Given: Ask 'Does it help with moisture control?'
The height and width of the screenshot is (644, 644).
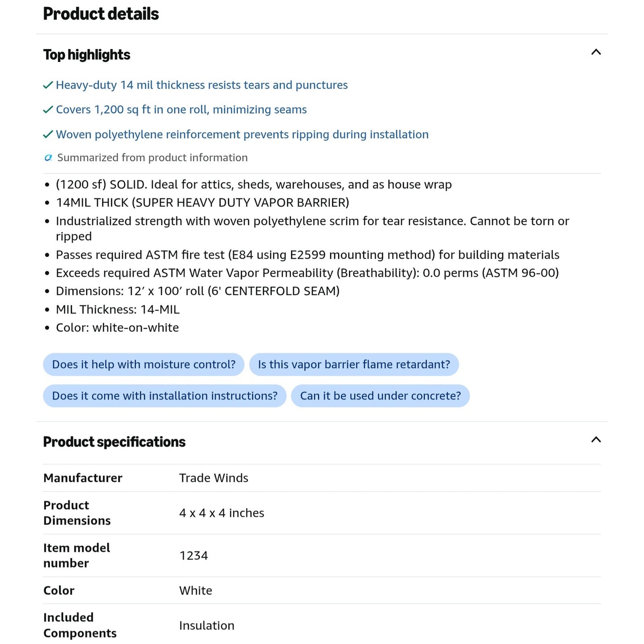Looking at the screenshot, I should (x=144, y=365).
